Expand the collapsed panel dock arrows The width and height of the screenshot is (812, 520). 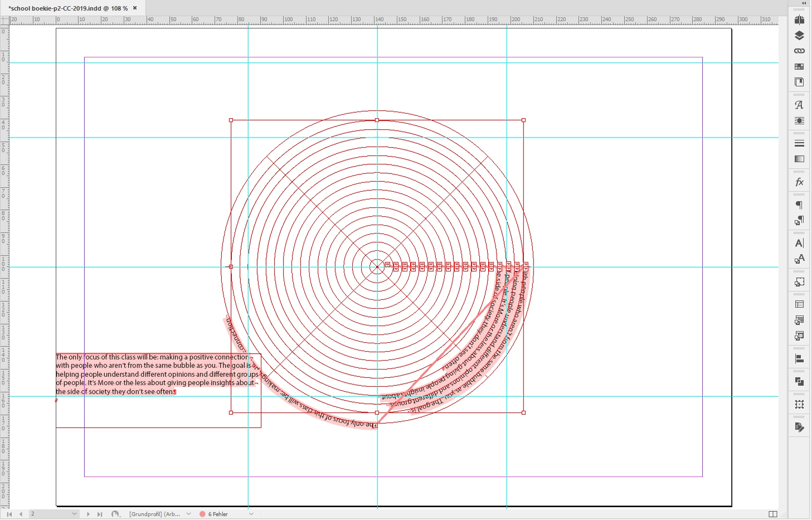pyautogui.click(x=804, y=3)
